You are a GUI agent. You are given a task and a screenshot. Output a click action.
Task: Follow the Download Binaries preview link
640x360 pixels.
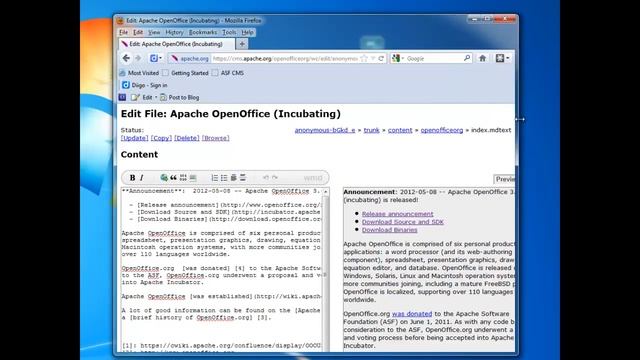[389, 230]
